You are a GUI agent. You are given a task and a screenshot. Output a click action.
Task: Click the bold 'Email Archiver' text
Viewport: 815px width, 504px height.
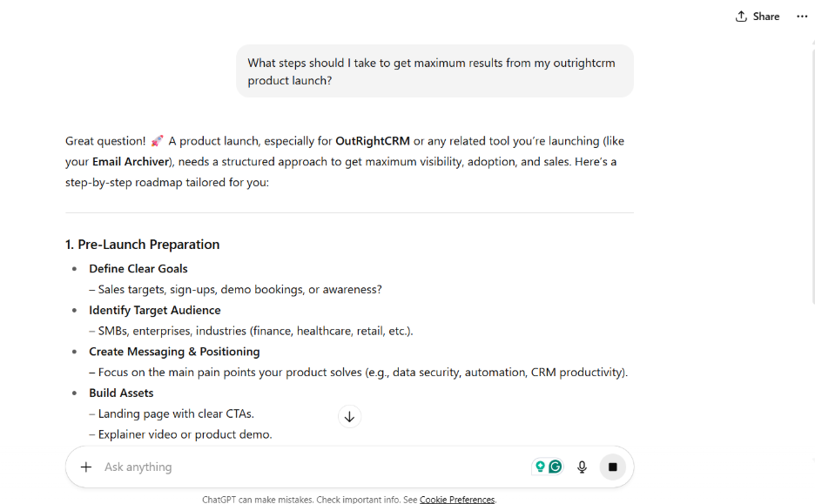[131, 162]
